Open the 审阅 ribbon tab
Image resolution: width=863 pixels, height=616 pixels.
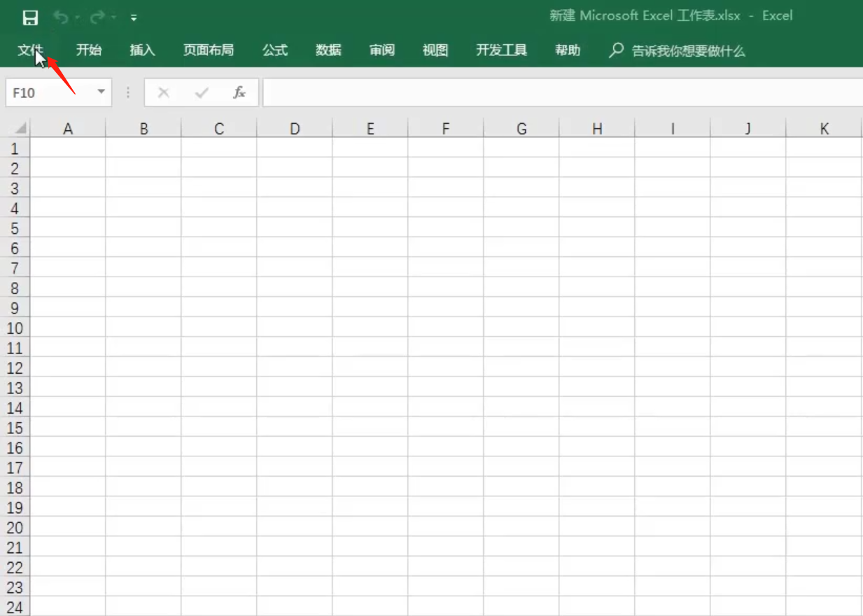tap(382, 50)
